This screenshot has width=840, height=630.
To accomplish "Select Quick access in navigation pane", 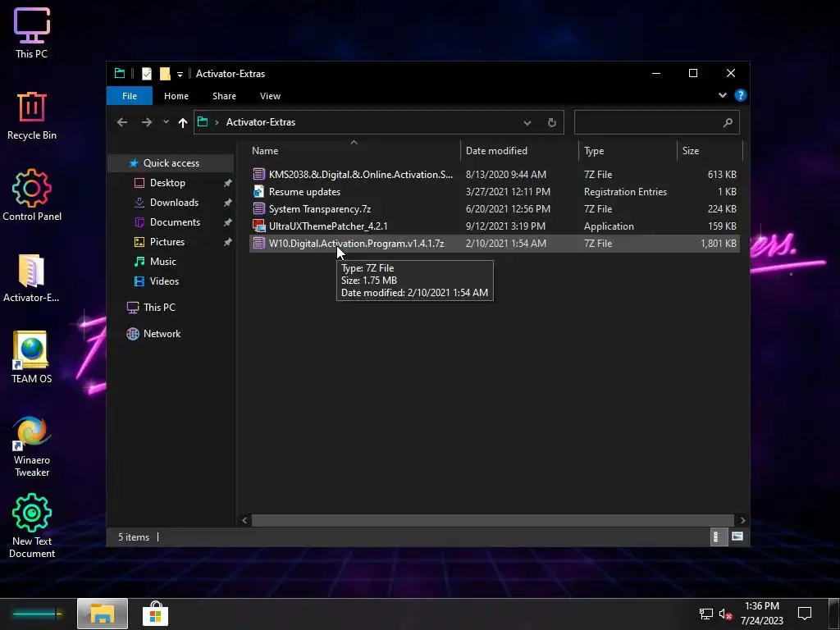I will click(x=171, y=163).
